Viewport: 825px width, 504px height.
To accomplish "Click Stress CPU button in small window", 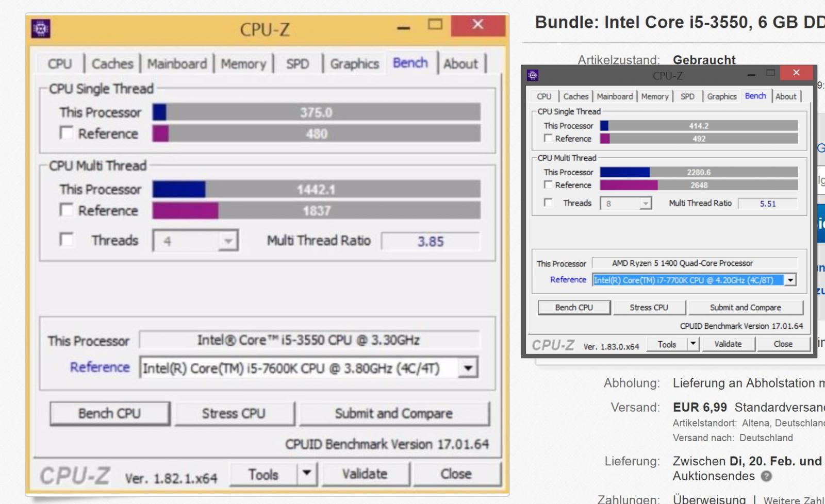I will point(649,307).
